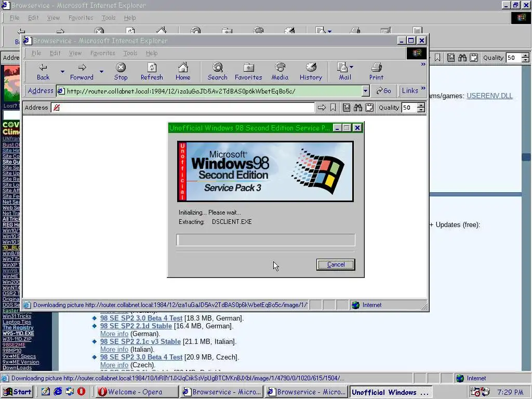Click framed bookmark icon in front Browservice bar
Screen dimensions: 532x399
coord(347,108)
